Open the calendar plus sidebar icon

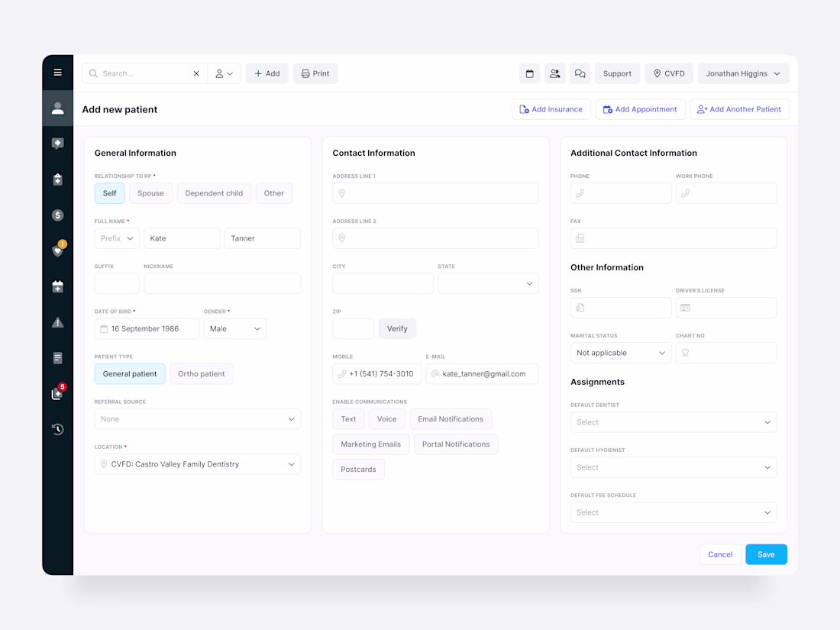pos(57,286)
